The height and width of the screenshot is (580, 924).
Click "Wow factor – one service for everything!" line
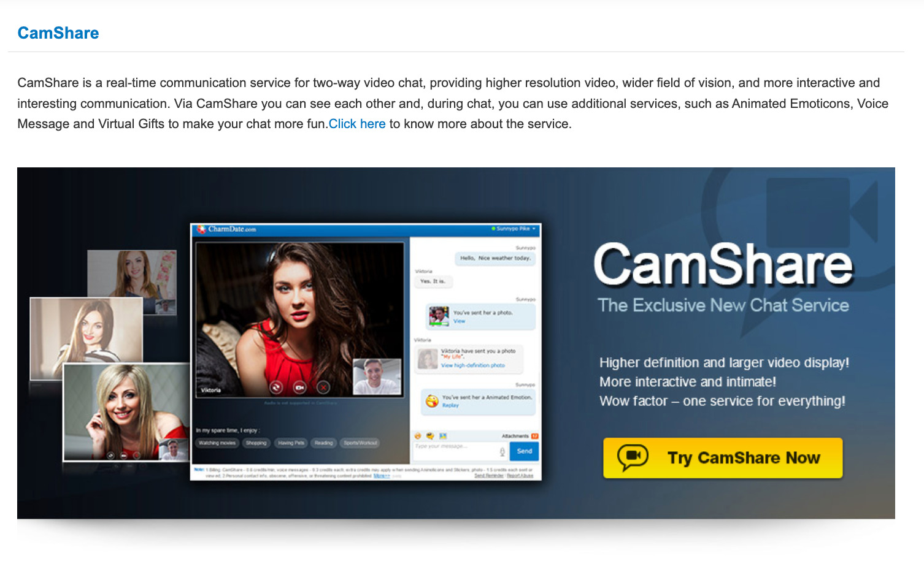pos(722,401)
